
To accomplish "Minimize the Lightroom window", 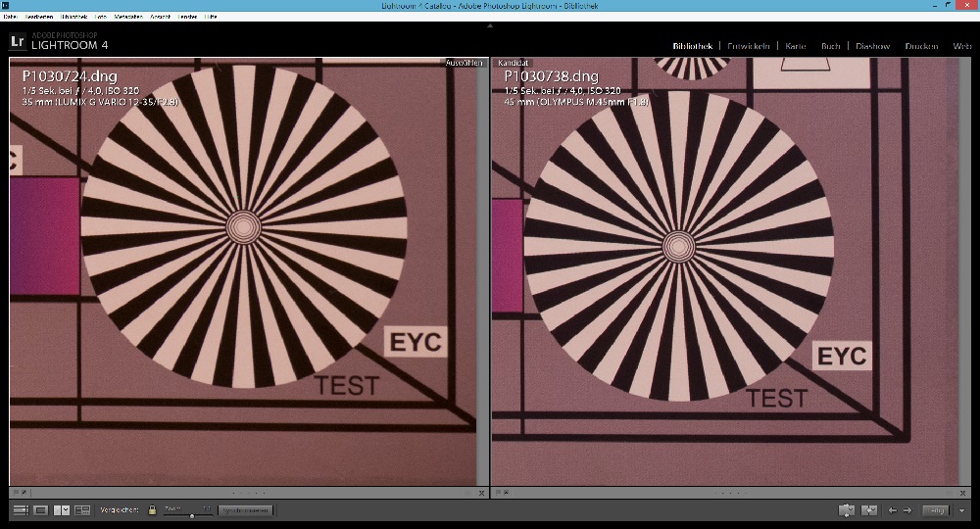I will [936, 6].
